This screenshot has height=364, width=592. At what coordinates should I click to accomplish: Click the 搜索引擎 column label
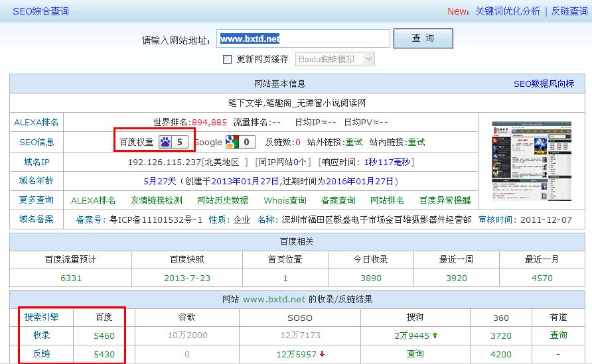coord(42,317)
